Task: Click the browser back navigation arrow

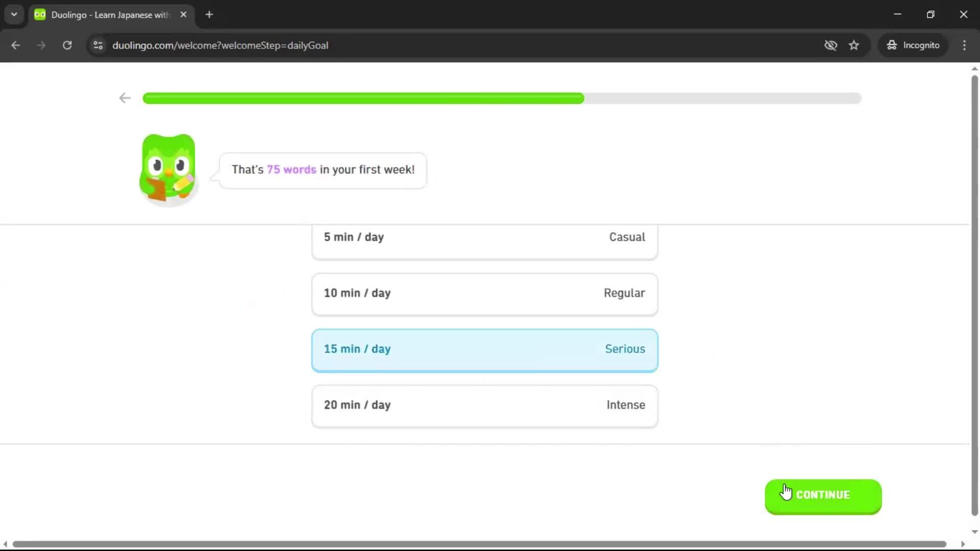Action: pos(16,45)
